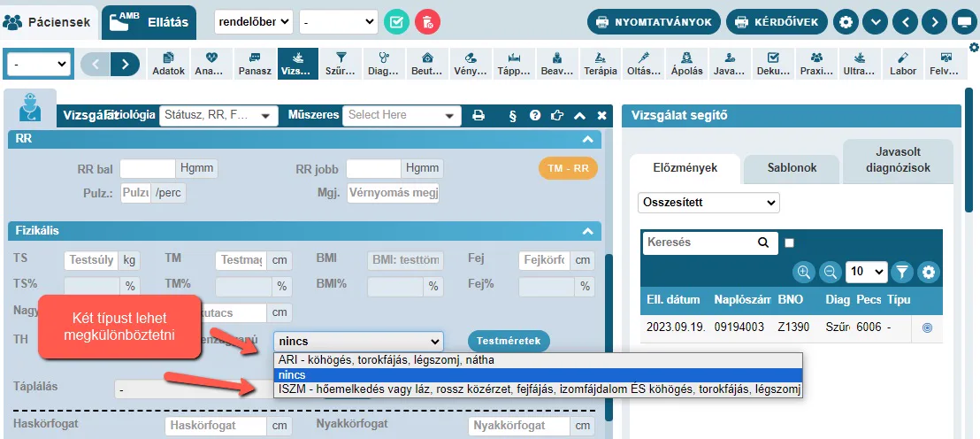The width and height of the screenshot is (980, 439).
Task: Open the Diag... stethoscope module
Action: [385, 64]
